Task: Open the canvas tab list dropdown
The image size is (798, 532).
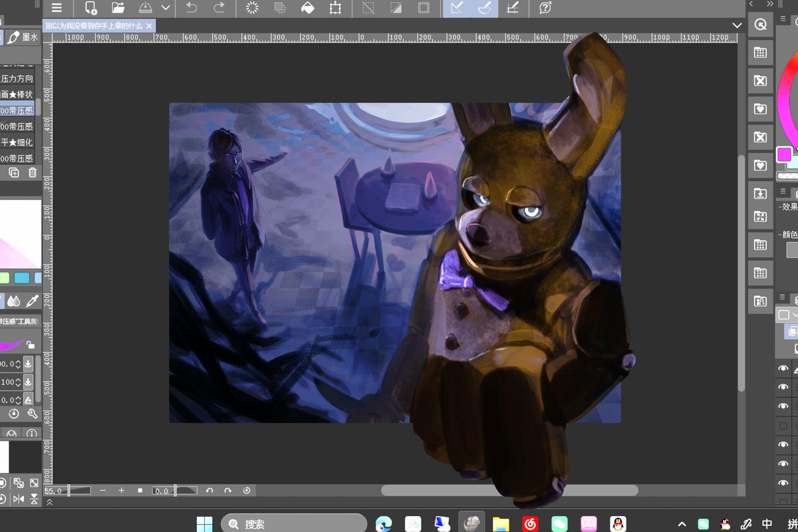Action: pyautogui.click(x=736, y=25)
